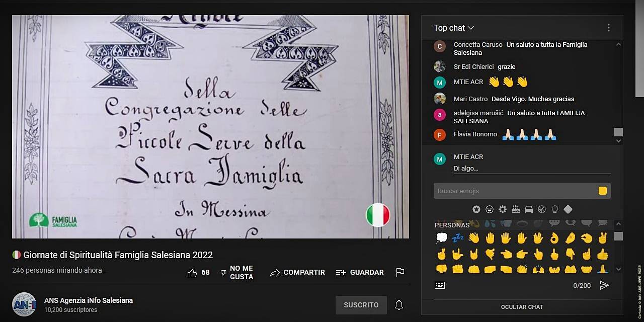
Task: Click the '10,200 suscriptores' subscriber count
Action: pyautogui.click(x=70, y=310)
